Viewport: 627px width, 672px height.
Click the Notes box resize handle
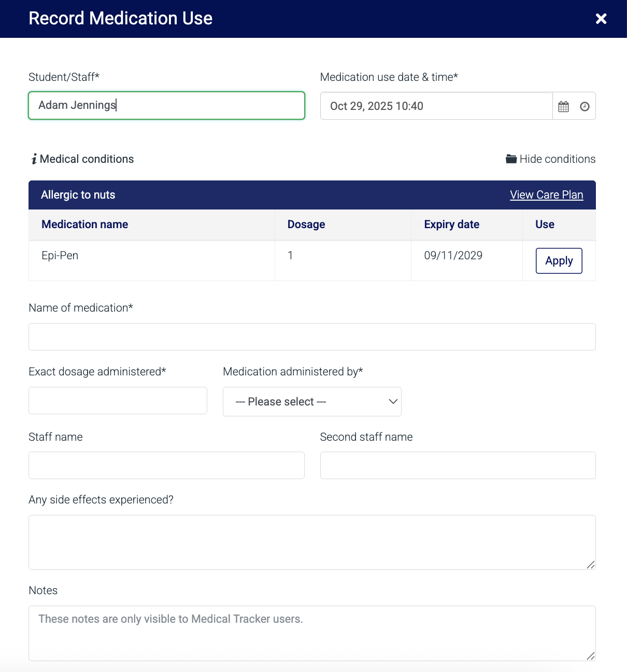click(591, 656)
